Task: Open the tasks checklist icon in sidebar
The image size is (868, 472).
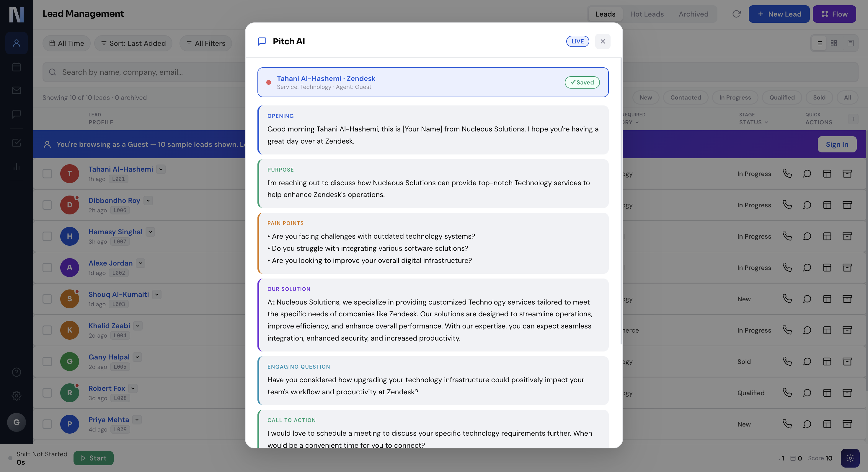Action: point(16,143)
